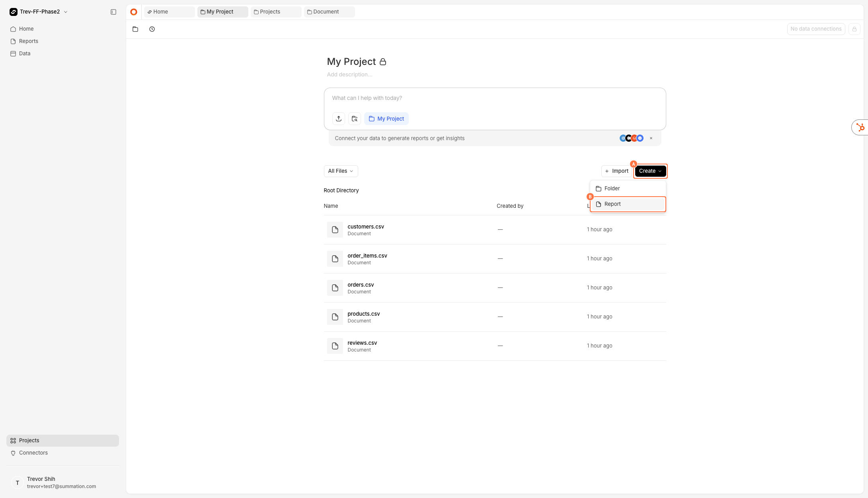Collapse the left sidebar panel icon

point(113,12)
